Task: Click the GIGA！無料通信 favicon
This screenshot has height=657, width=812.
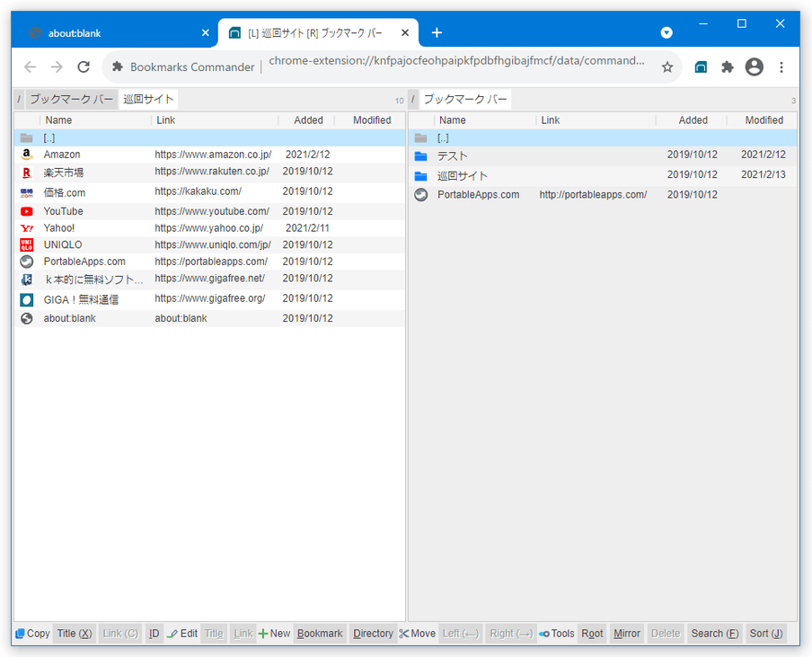Action: pyautogui.click(x=26, y=299)
